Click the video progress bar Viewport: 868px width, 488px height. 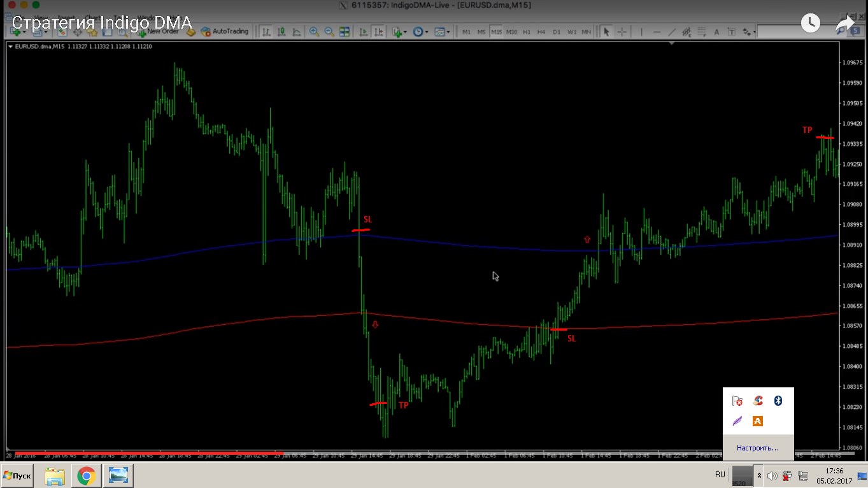[434, 454]
